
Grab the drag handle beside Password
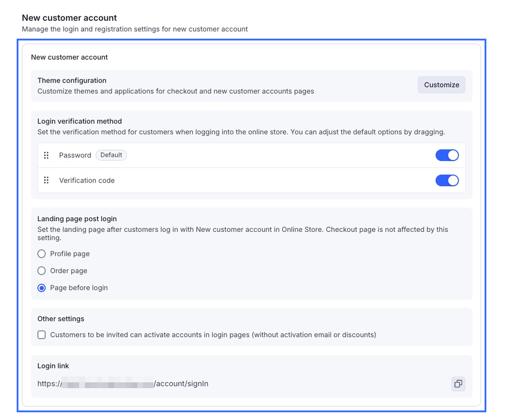point(46,155)
